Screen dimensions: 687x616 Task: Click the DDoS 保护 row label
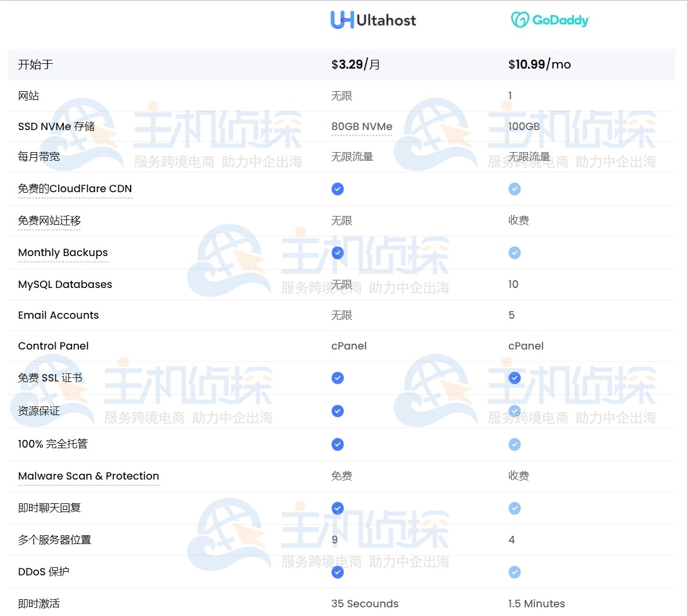(x=44, y=572)
